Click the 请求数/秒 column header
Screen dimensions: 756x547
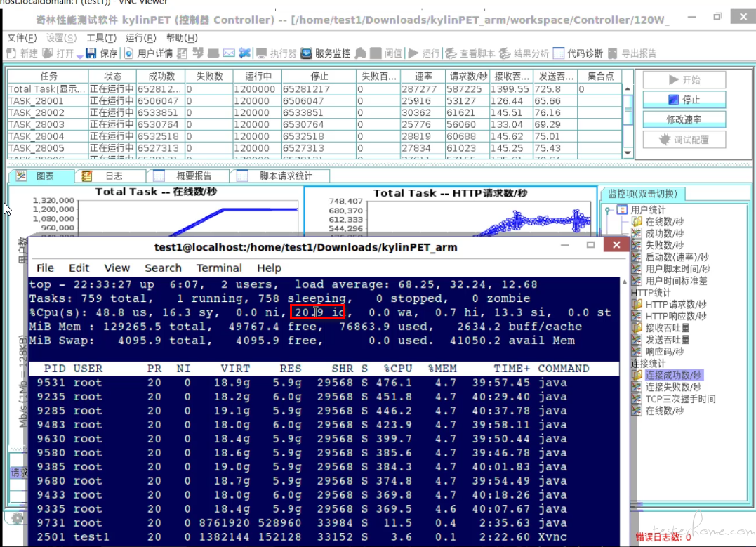469,77
